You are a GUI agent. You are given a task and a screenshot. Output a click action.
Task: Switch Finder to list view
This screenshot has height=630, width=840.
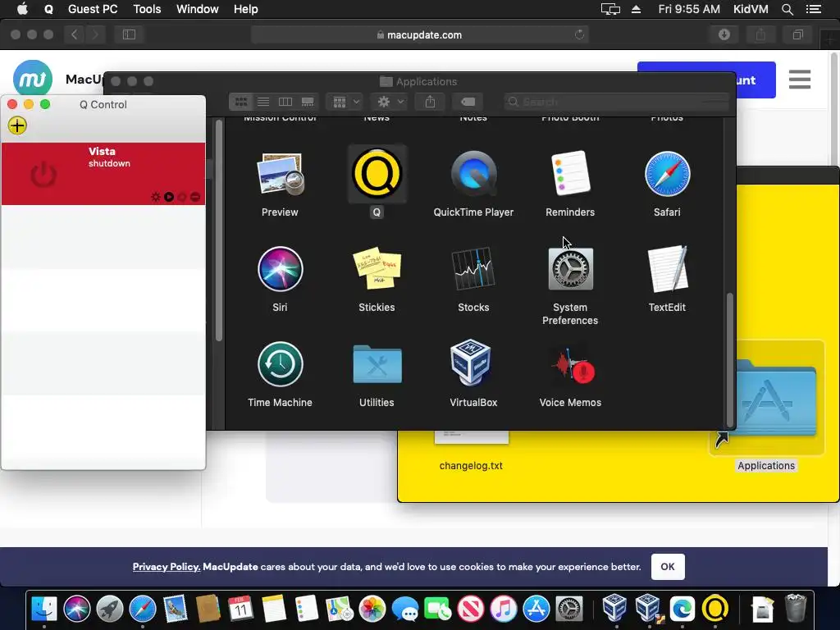[263, 102]
